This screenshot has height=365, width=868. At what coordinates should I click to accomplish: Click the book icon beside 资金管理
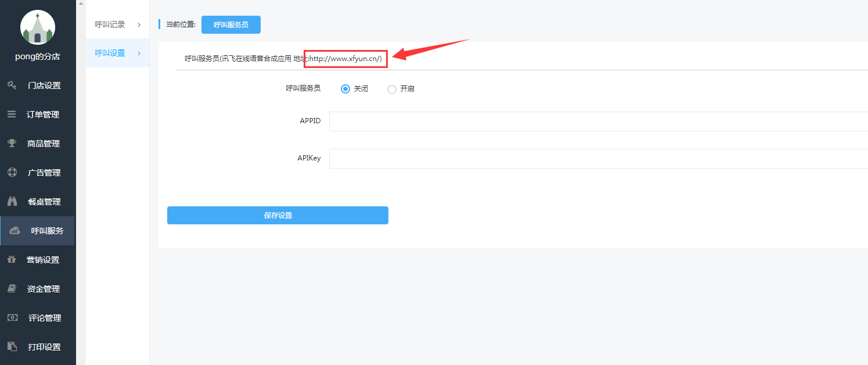(x=12, y=289)
